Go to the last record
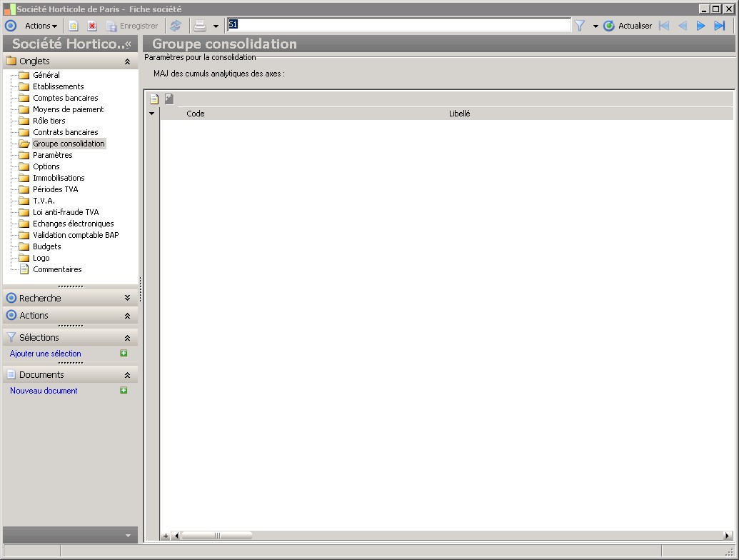739x560 pixels. (720, 26)
